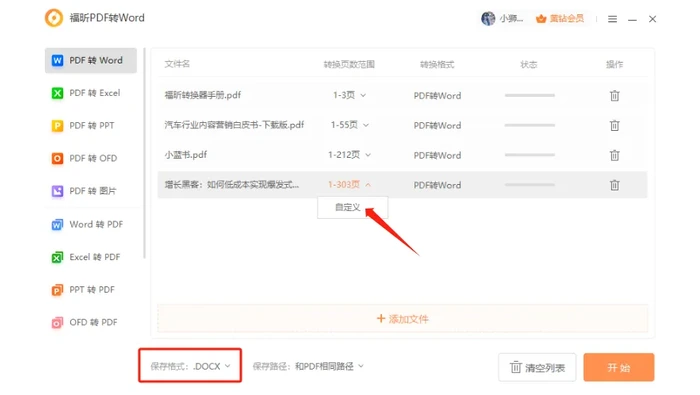Delete the 福昕转换器手册.pdf row with trash icon
This screenshot has width=700, height=395.
point(614,96)
